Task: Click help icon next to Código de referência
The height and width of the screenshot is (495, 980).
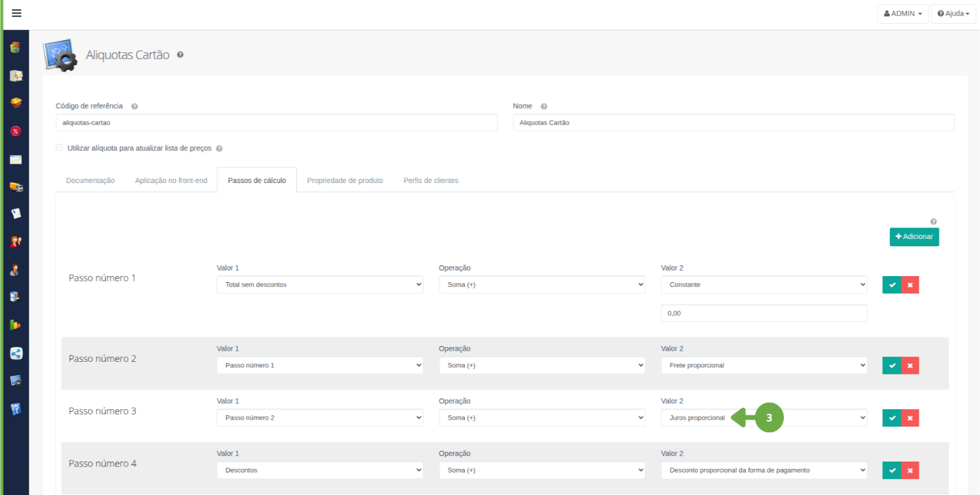Action: click(135, 106)
